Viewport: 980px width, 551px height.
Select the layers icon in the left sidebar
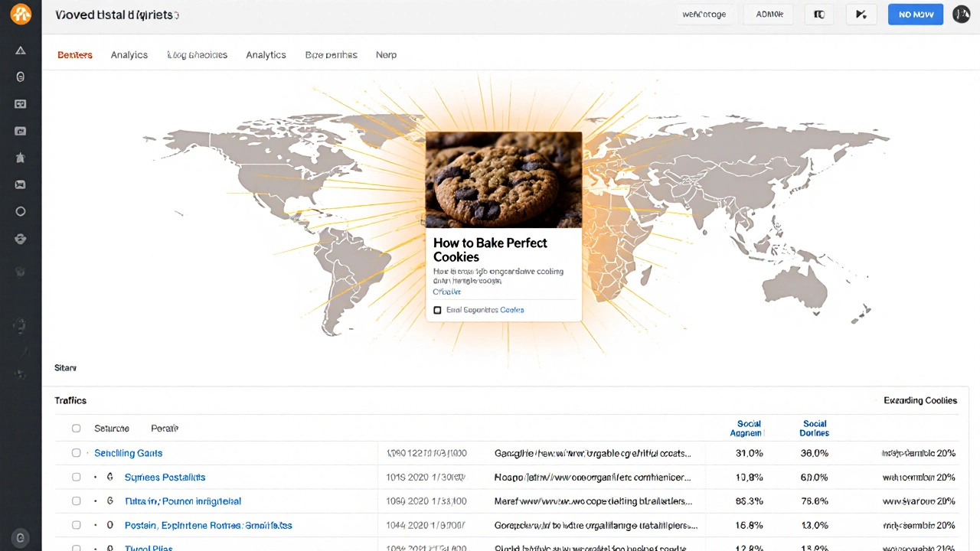[21, 239]
